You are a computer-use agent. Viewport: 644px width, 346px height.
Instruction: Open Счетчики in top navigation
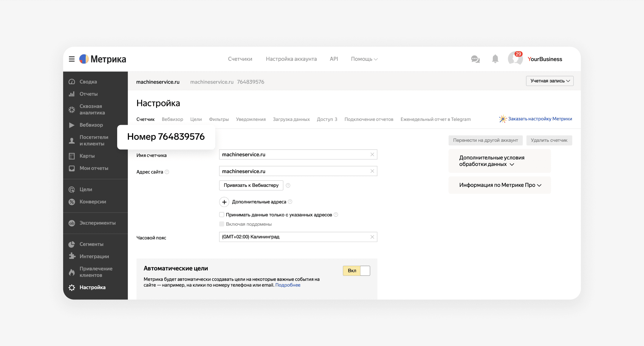[x=240, y=59]
